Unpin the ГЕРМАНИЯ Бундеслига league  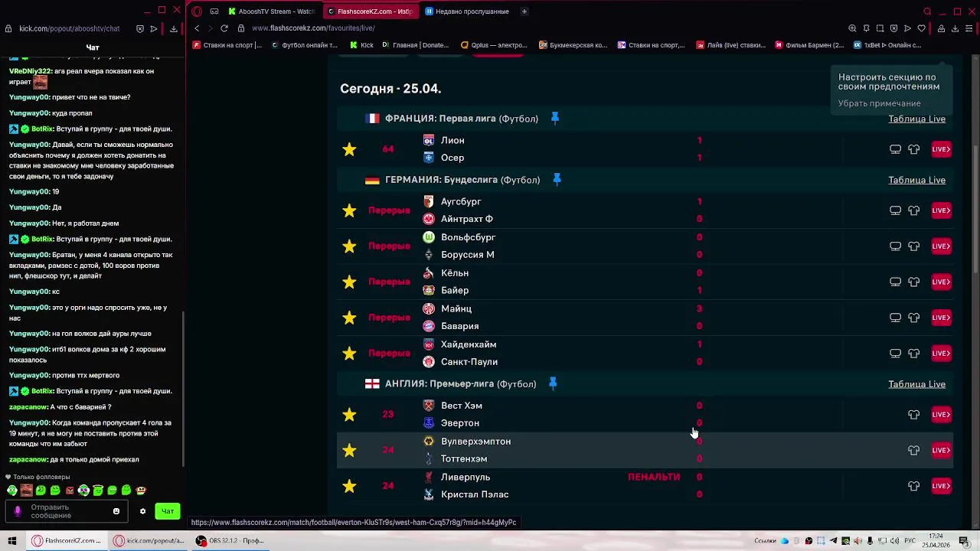[557, 179]
